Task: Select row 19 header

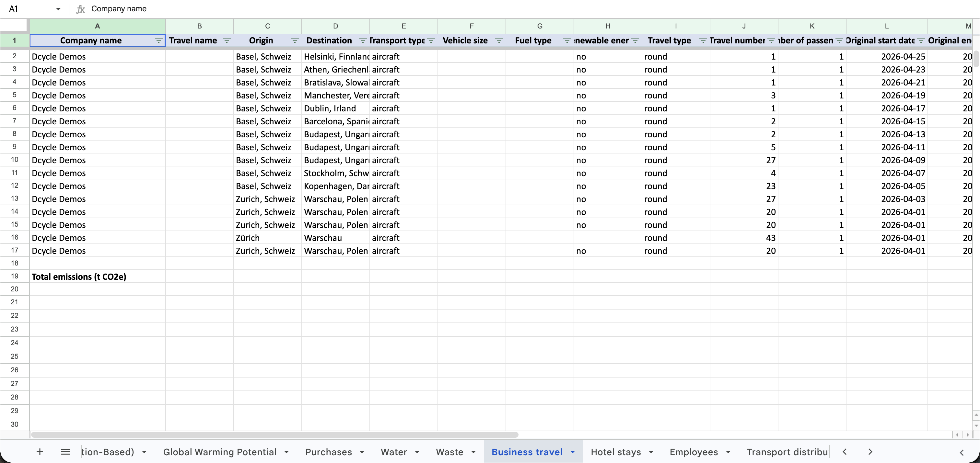Action: pos(15,276)
